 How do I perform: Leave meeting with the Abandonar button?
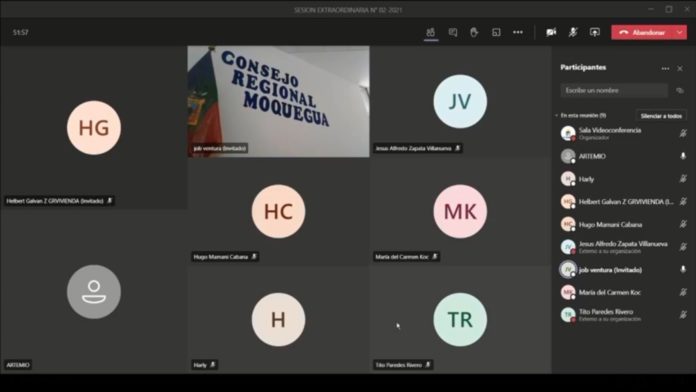point(643,32)
